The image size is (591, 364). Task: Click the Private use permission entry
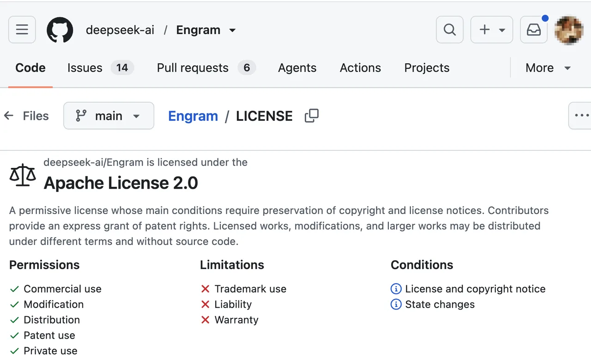click(51, 351)
